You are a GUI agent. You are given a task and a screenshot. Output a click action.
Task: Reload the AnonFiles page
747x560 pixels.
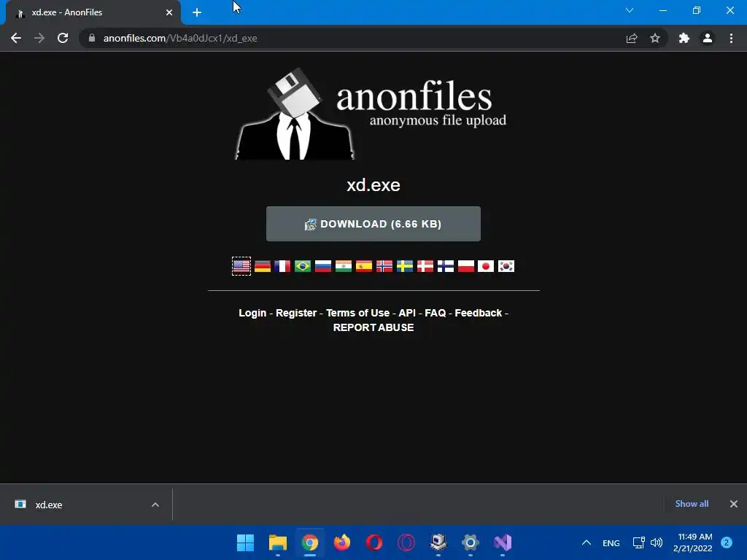pyautogui.click(x=63, y=38)
